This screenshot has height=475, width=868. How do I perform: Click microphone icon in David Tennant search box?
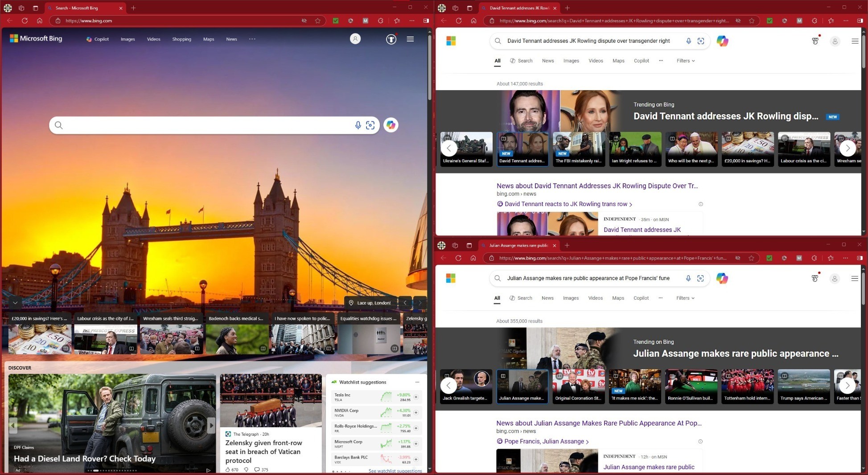[x=688, y=41]
